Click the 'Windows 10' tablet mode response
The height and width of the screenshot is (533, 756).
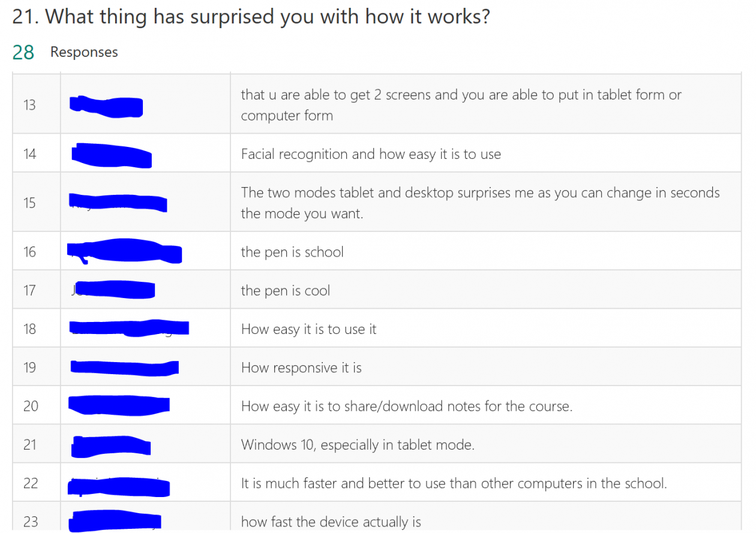(358, 445)
